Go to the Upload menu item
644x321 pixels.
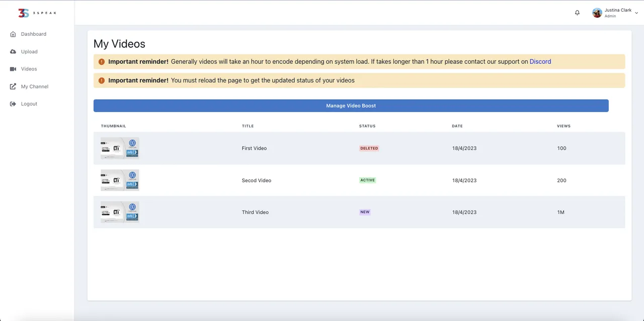point(29,52)
